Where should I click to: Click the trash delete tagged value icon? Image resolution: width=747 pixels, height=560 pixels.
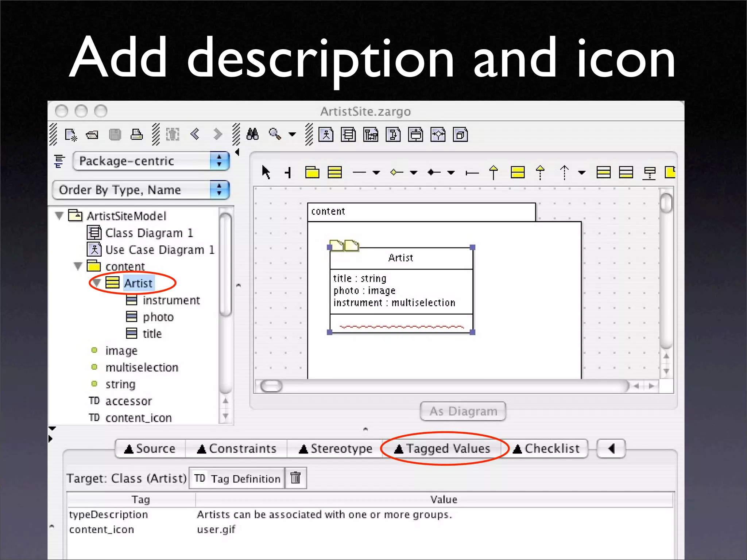(296, 478)
